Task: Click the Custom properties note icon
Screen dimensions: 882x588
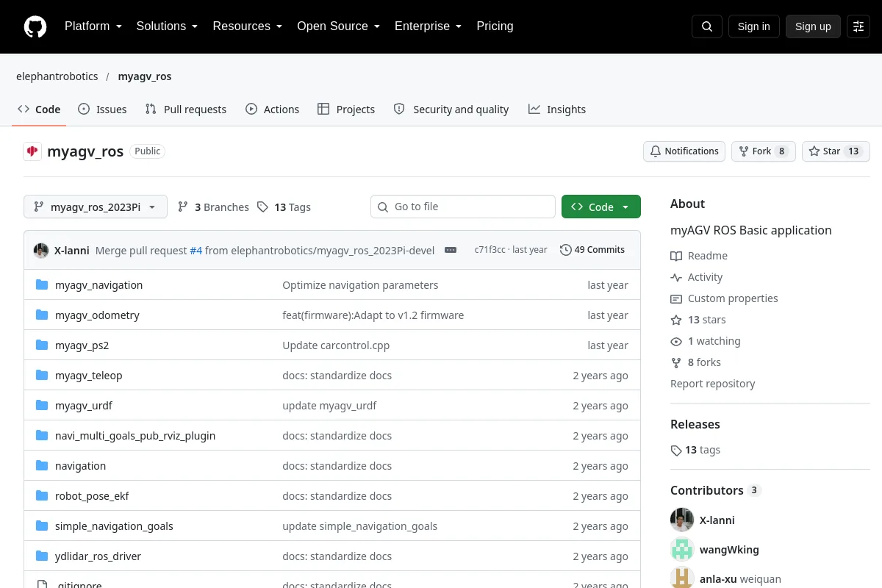Action: (x=676, y=298)
